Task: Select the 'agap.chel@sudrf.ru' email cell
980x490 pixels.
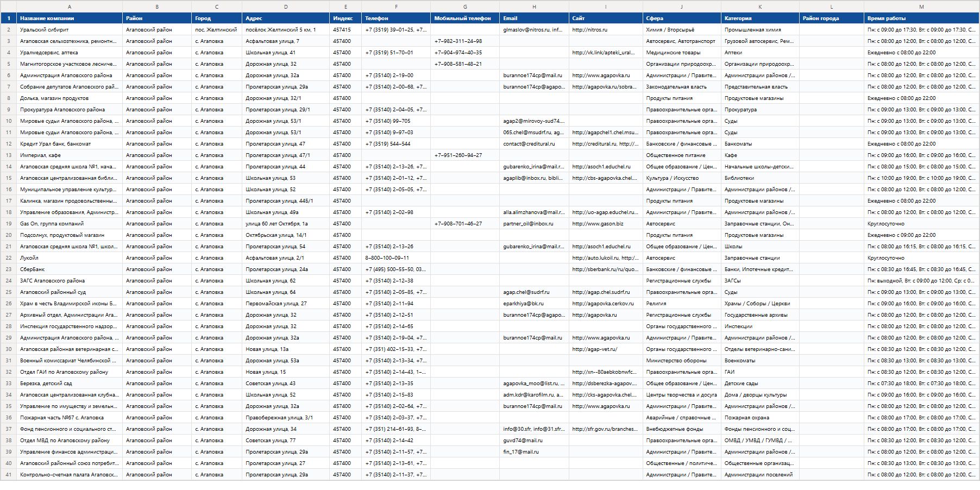Action: pyautogui.click(x=534, y=292)
